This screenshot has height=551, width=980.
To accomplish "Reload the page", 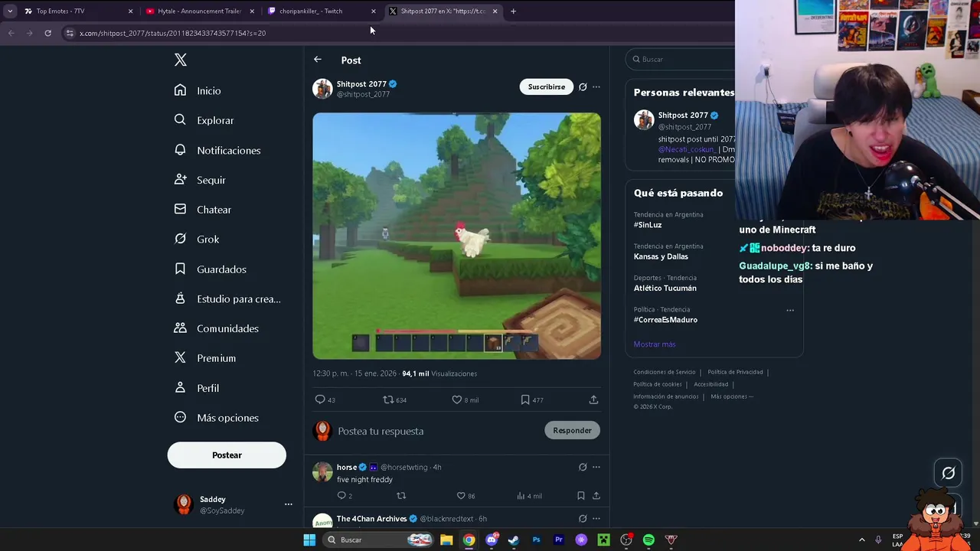I will 47,33.
